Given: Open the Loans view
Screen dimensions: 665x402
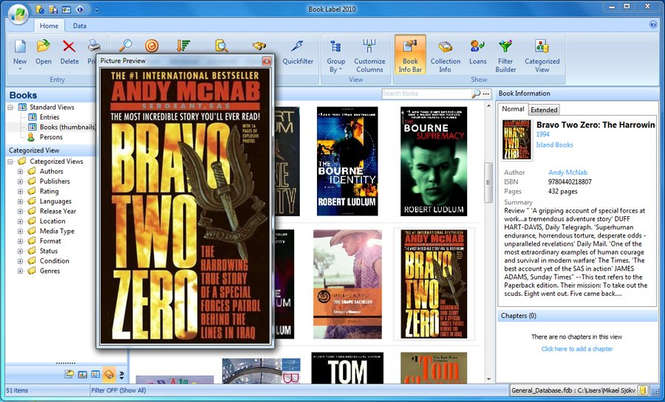Looking at the screenshot, I should tap(478, 53).
